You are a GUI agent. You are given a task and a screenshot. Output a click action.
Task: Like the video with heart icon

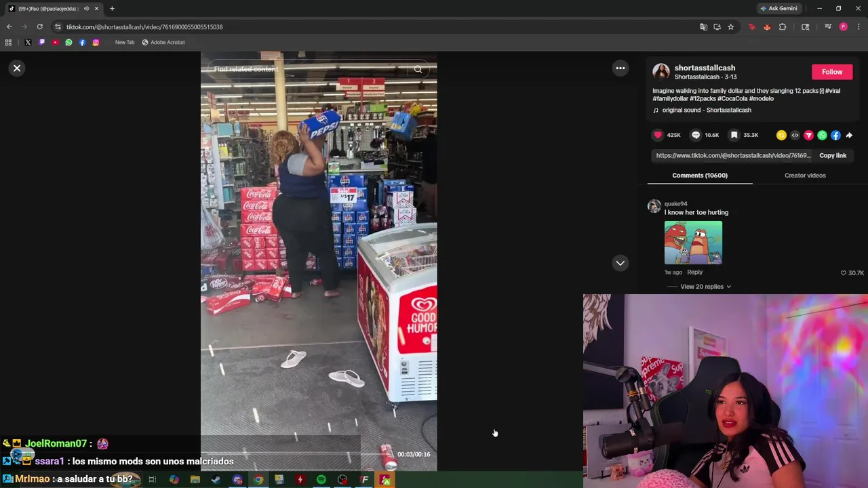coord(657,135)
